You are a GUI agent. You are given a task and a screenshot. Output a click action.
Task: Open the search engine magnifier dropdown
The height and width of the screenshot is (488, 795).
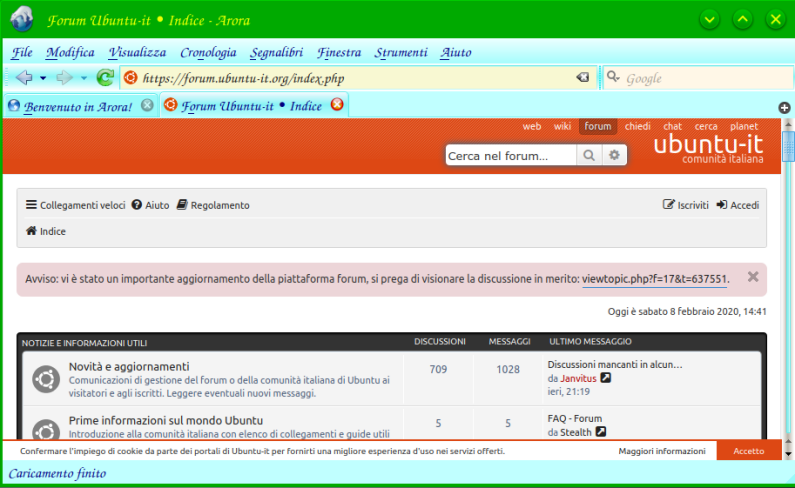(613, 77)
